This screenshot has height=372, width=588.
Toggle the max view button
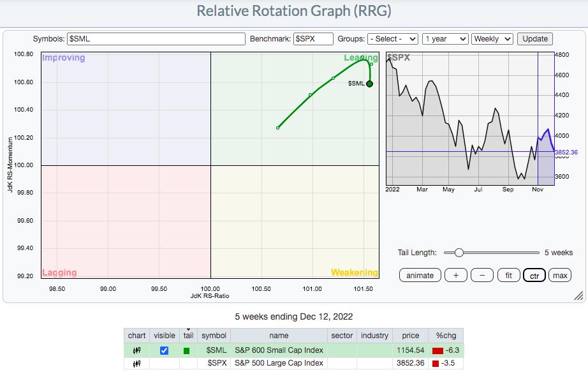(x=560, y=276)
